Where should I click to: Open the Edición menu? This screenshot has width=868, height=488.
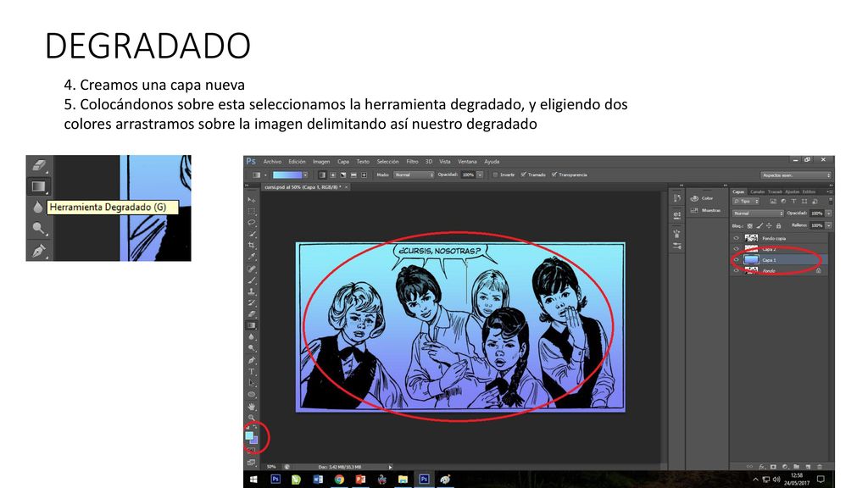[x=298, y=162]
